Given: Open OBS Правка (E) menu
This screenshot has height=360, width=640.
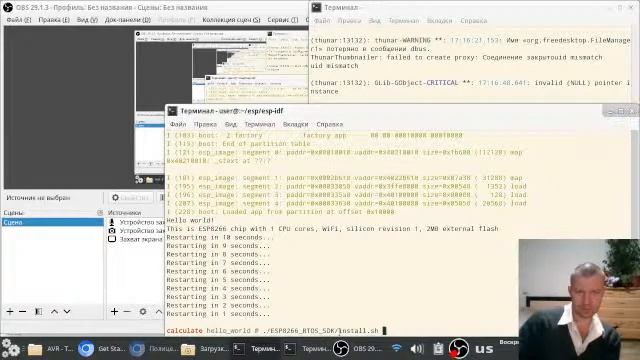Looking at the screenshot, I should coord(54,20).
